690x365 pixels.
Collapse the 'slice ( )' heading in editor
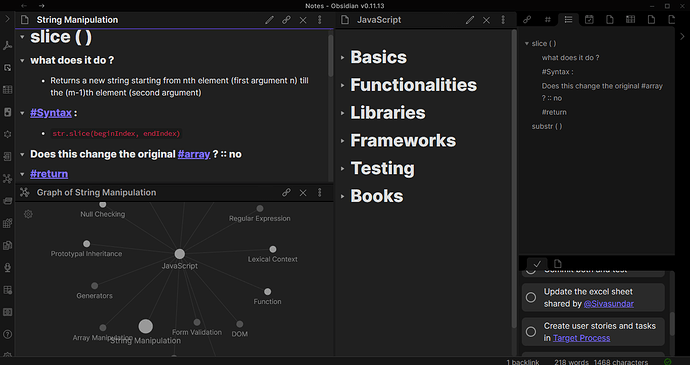22,37
